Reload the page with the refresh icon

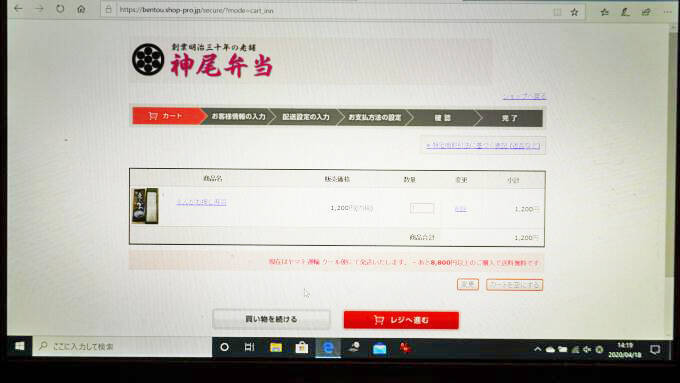click(x=60, y=9)
